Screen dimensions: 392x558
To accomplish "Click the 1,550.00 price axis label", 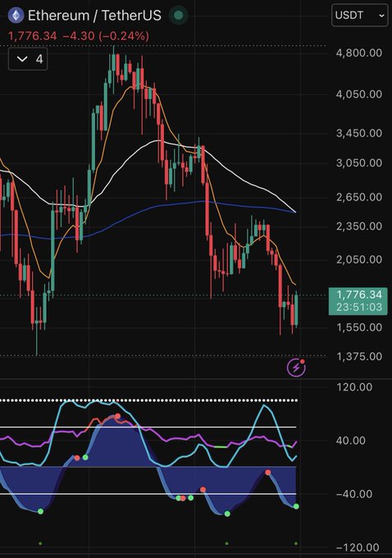I will (x=359, y=327).
